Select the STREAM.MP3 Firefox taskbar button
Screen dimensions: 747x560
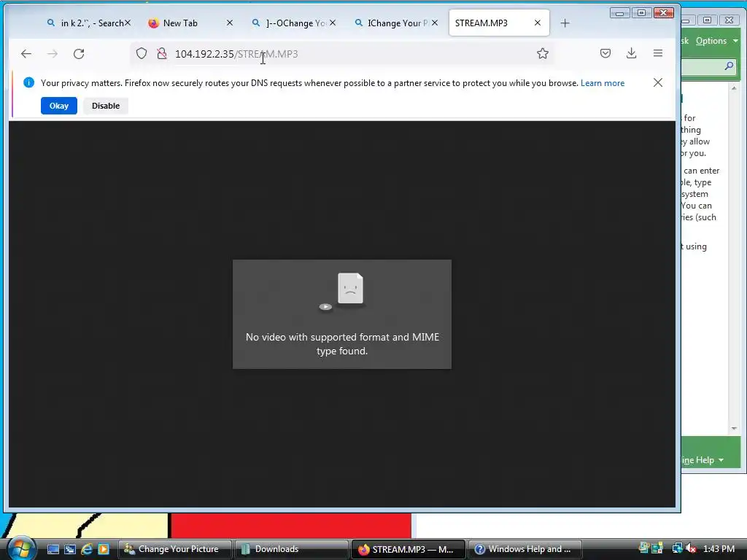tap(408, 549)
